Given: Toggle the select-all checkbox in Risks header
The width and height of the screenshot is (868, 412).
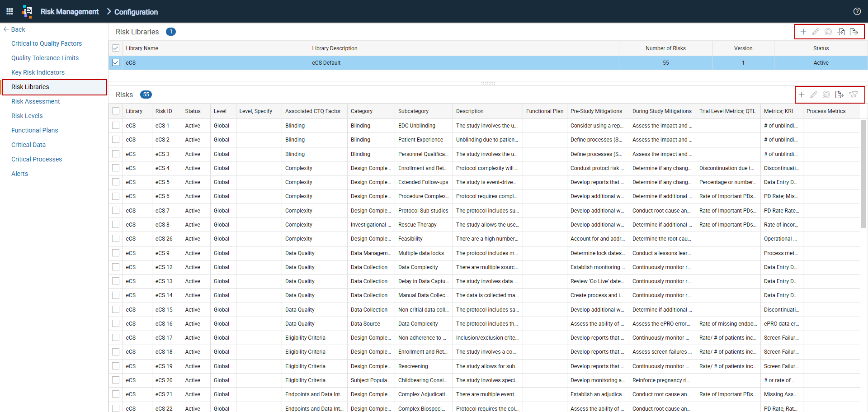Looking at the screenshot, I should coord(116,111).
